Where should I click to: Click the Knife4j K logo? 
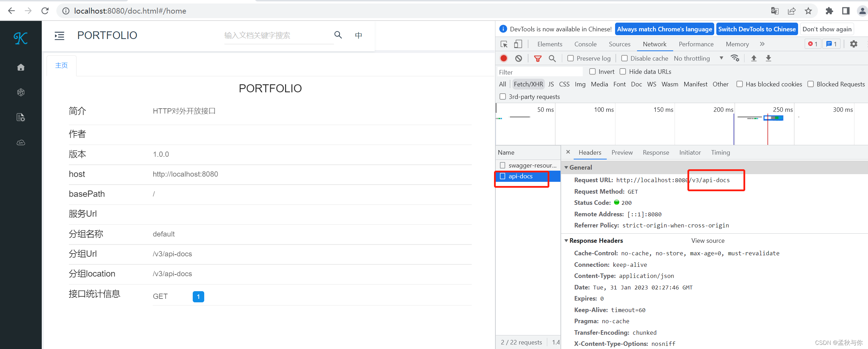click(x=21, y=38)
